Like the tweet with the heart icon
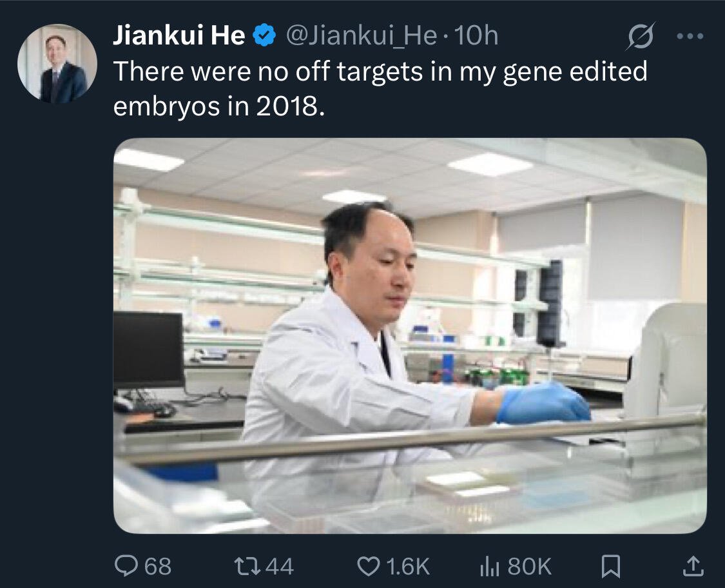The image size is (725, 588). [368, 566]
